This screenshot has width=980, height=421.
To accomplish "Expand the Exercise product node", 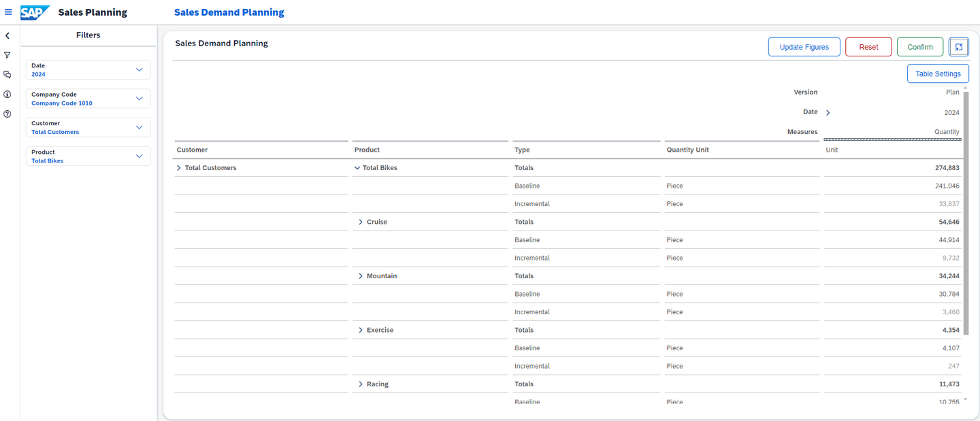I will pos(361,330).
